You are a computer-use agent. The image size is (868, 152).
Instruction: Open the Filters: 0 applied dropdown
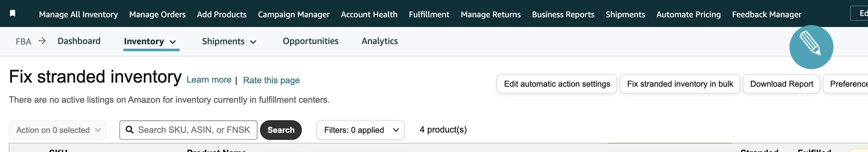tap(360, 130)
